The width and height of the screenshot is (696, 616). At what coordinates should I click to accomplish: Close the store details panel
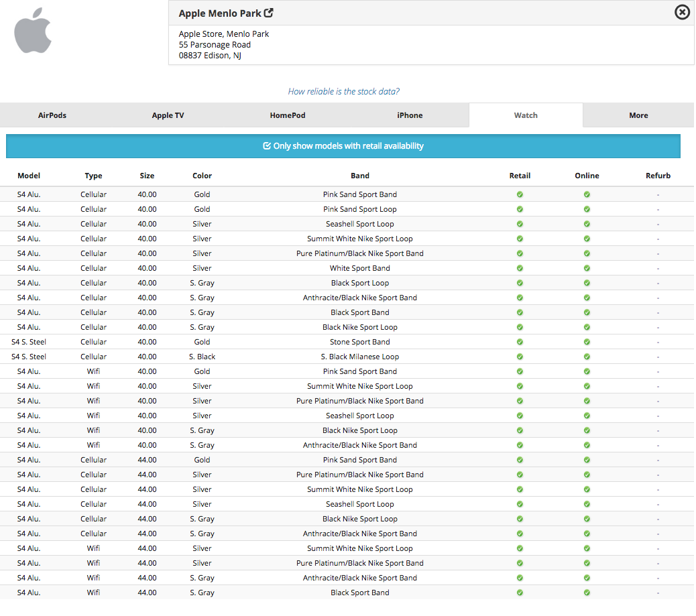682,12
